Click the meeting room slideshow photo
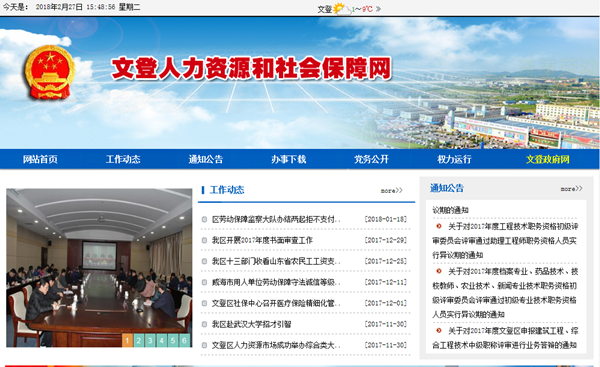 (99, 268)
